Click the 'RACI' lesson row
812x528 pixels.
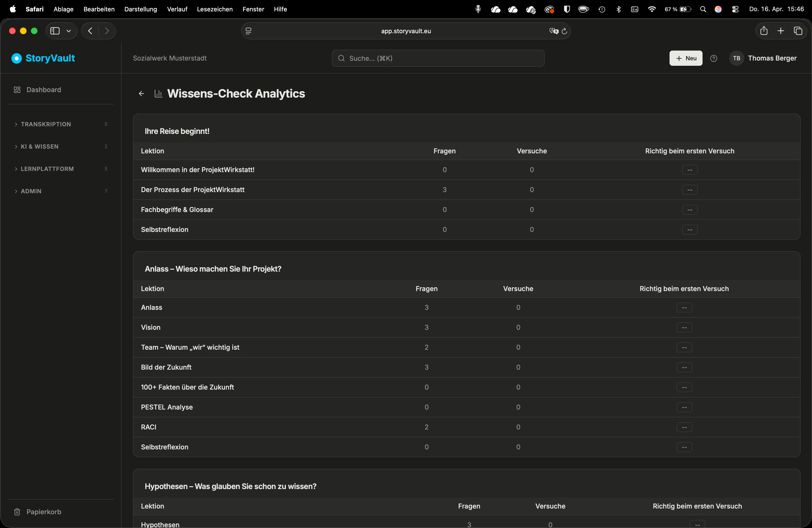click(466, 427)
